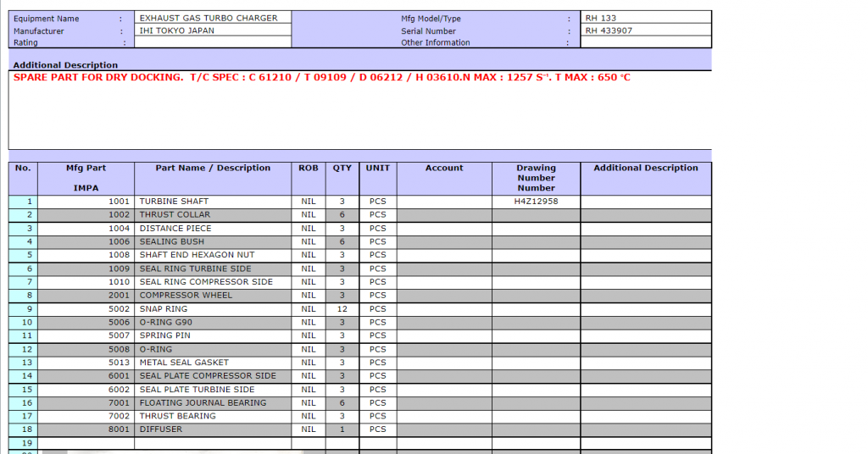The height and width of the screenshot is (454, 868).
Task: Select the Mfg Model/Type field RH 133
Action: click(x=646, y=18)
